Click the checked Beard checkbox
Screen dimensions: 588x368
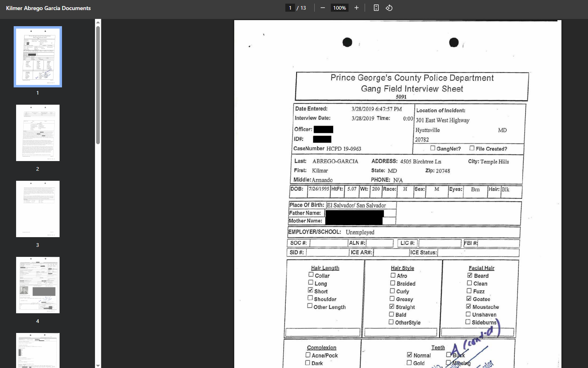[x=470, y=275]
